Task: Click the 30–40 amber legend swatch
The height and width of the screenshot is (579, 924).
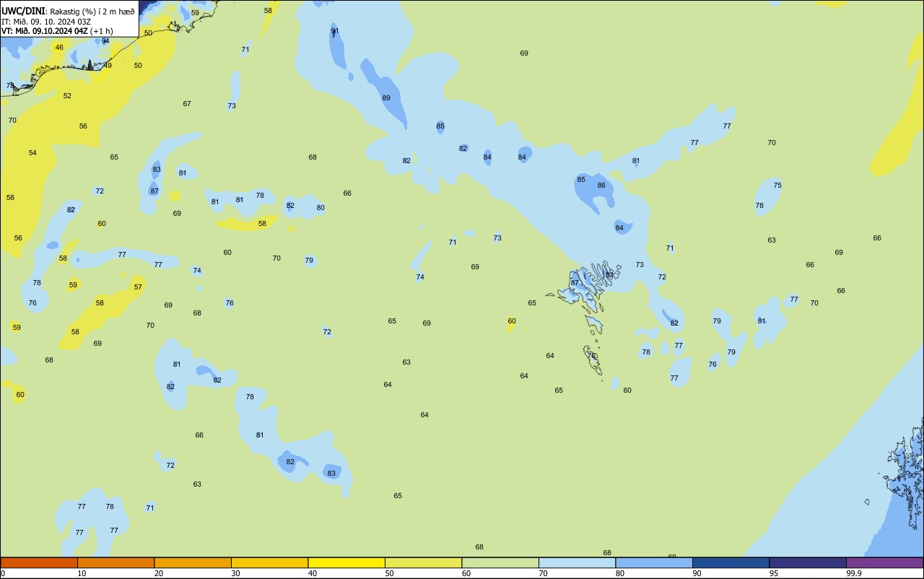Action: [x=269, y=562]
